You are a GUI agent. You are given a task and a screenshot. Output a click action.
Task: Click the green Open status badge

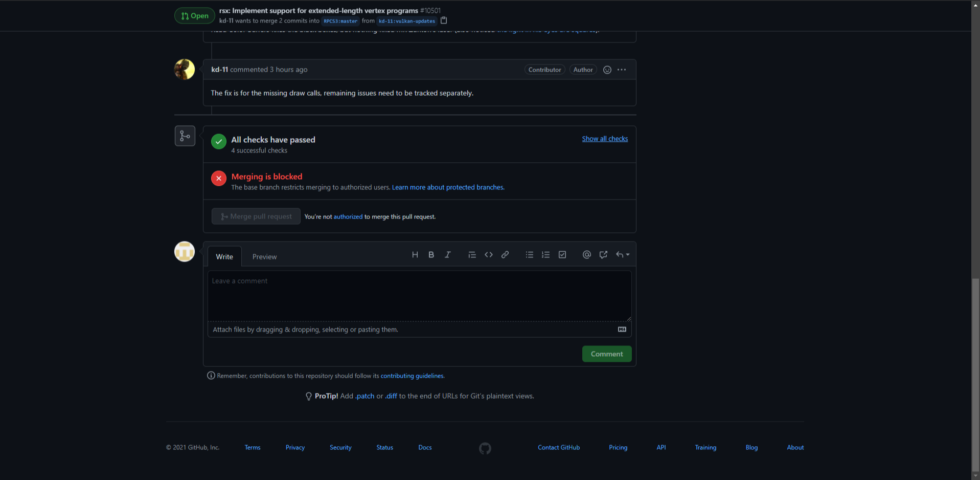click(x=195, y=16)
